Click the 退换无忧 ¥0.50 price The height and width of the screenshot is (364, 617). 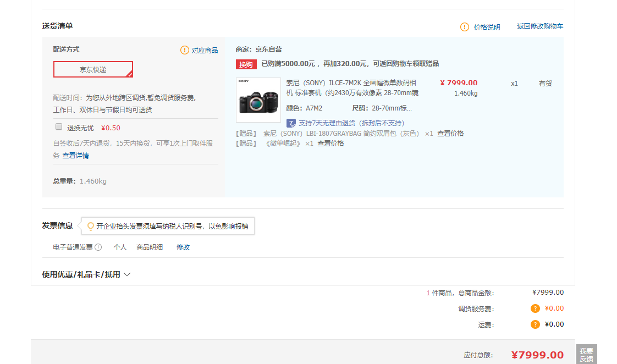111,128
